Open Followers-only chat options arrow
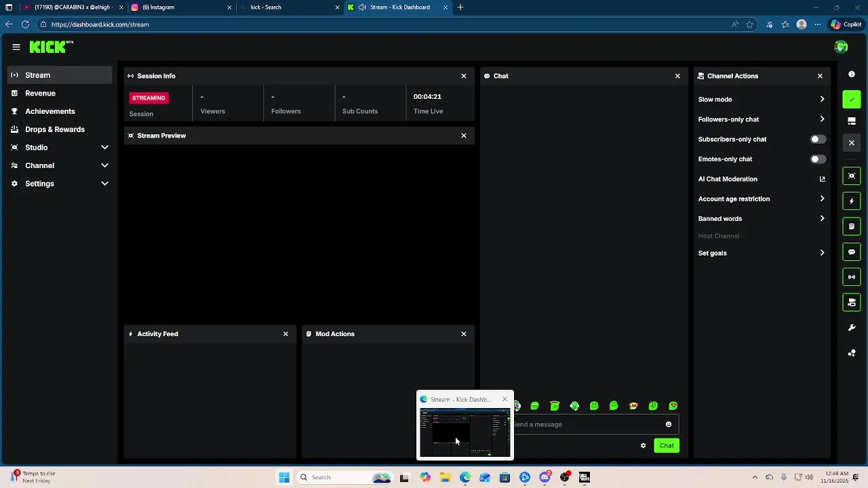868x488 pixels. 822,119
